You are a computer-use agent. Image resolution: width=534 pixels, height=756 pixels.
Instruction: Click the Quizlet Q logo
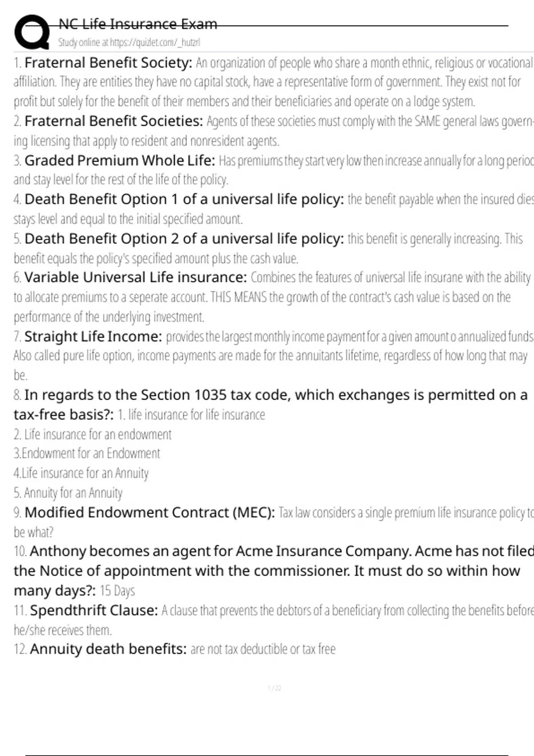tap(32, 32)
